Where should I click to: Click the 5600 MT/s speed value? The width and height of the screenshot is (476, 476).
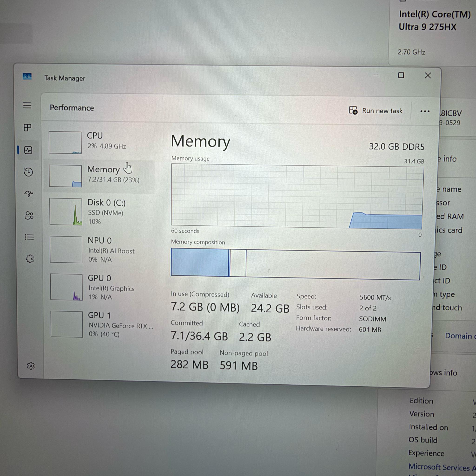(375, 298)
